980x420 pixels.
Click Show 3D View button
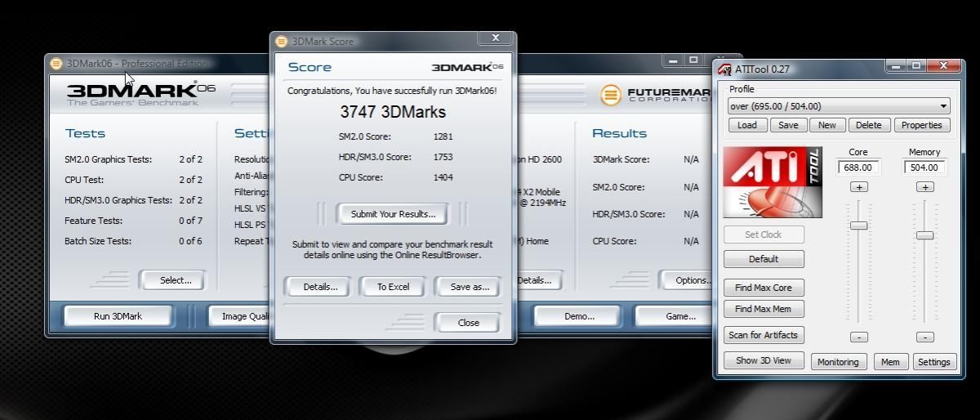click(x=764, y=360)
